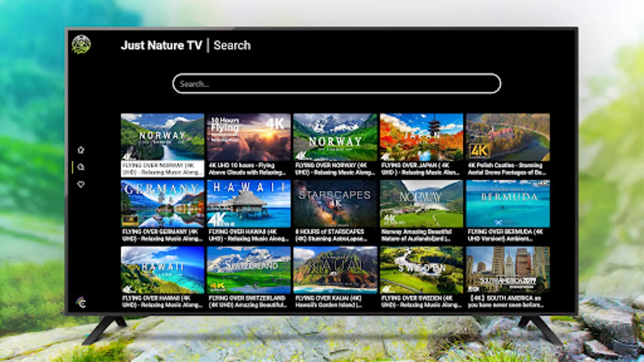Open Favorites with the heart icon
The image size is (644, 362).
[81, 184]
